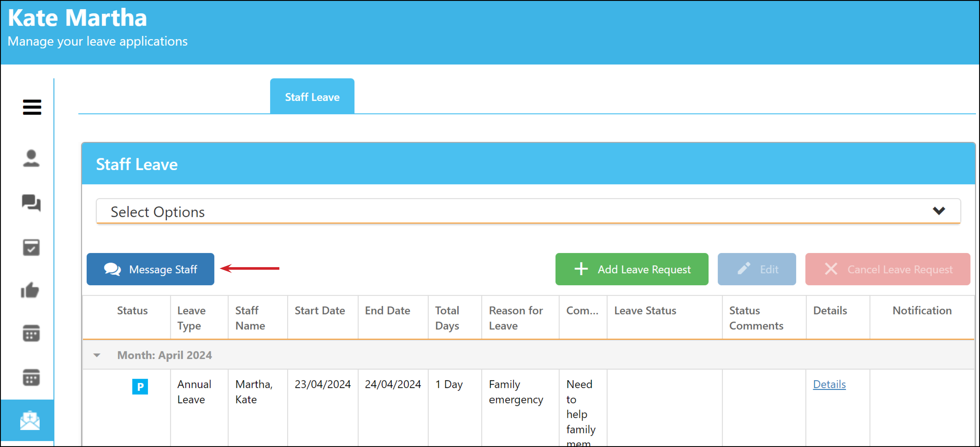Open the checked calendar sidebar icon
This screenshot has width=980, height=447.
(31, 247)
